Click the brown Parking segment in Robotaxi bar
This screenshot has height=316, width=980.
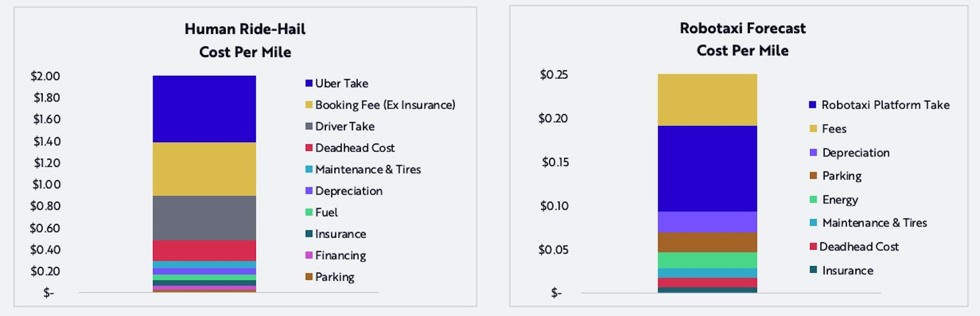(707, 242)
